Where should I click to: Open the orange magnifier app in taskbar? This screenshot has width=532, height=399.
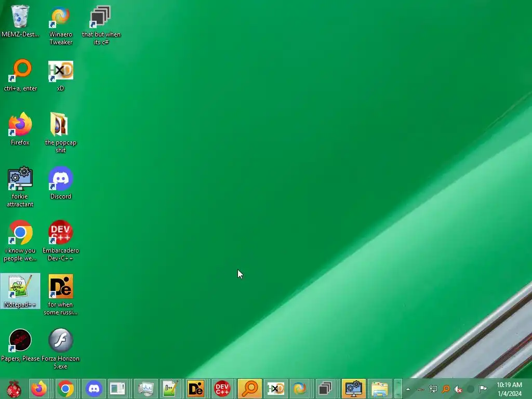[250, 389]
